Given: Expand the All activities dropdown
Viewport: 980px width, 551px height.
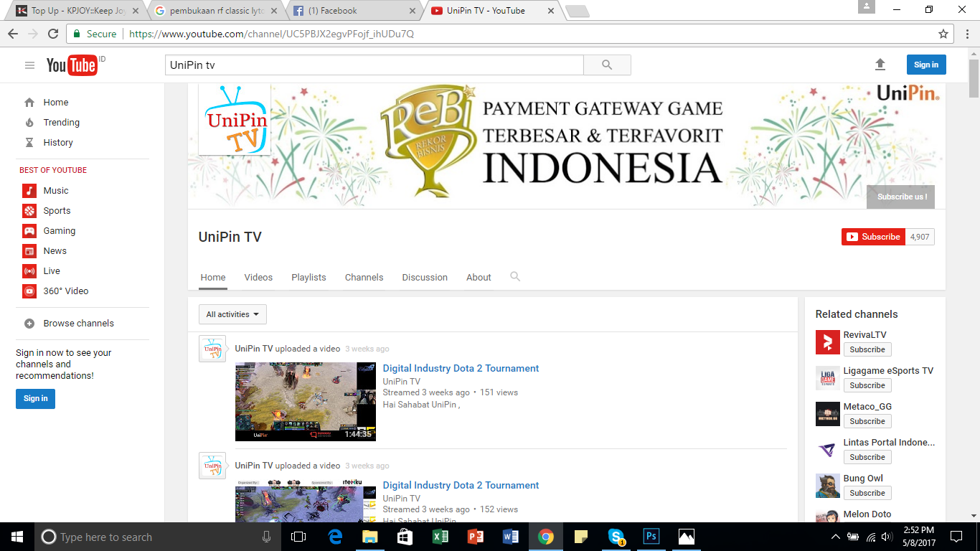Looking at the screenshot, I should (232, 314).
